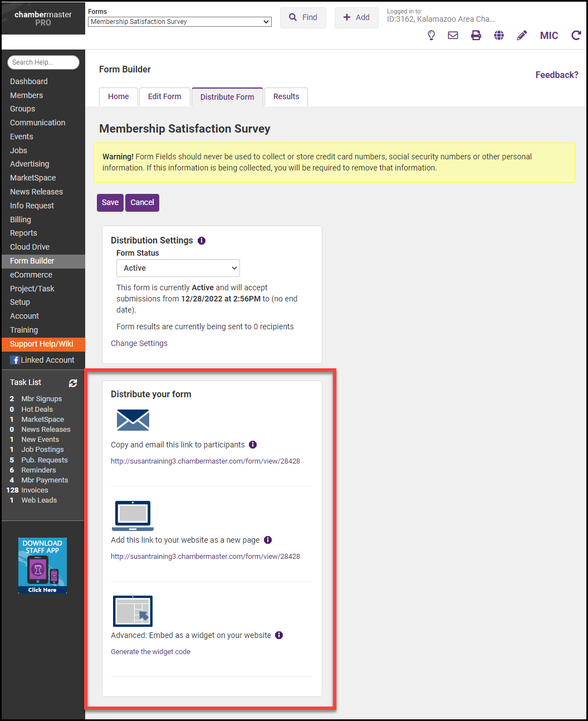The width and height of the screenshot is (588, 721).
Task: Click info icon beside Distribution Settings
Action: 202,241
